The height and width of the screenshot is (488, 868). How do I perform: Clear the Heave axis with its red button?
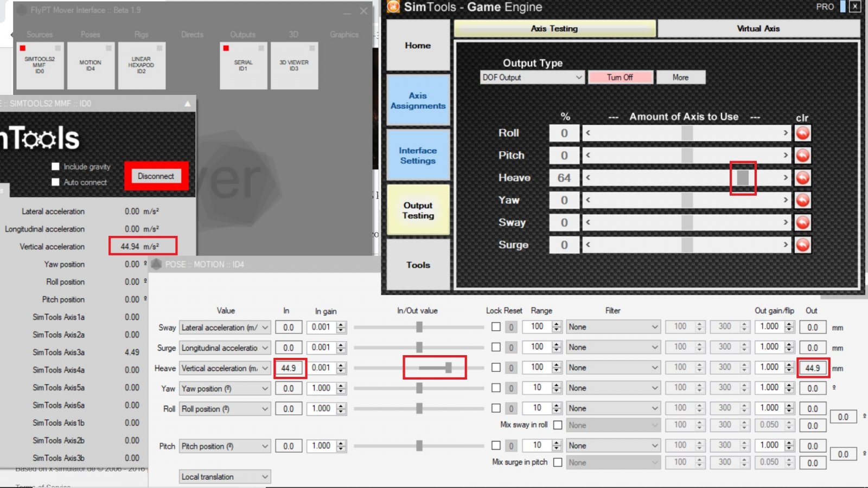coord(802,178)
